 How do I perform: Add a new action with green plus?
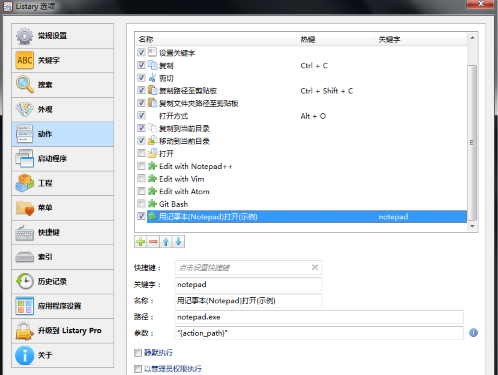[x=141, y=242]
